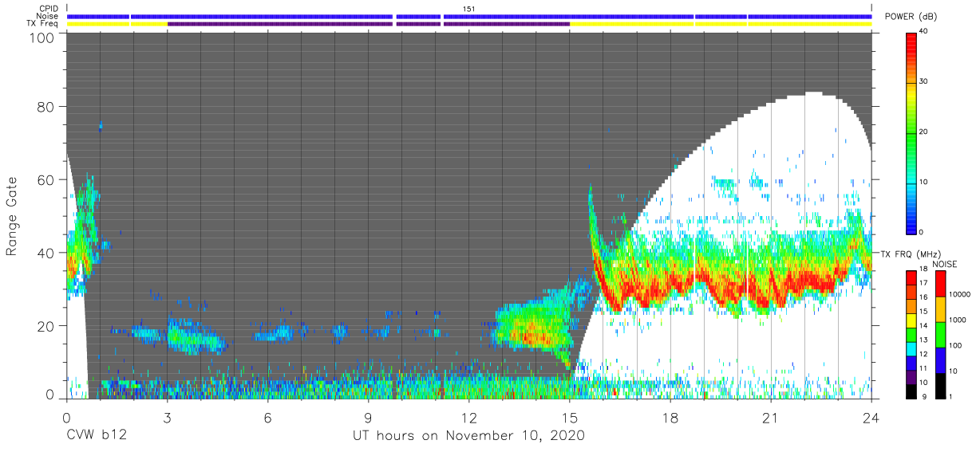Click the x-axis tick label '6'
Viewport: 980px width, 452px height.
point(267,419)
